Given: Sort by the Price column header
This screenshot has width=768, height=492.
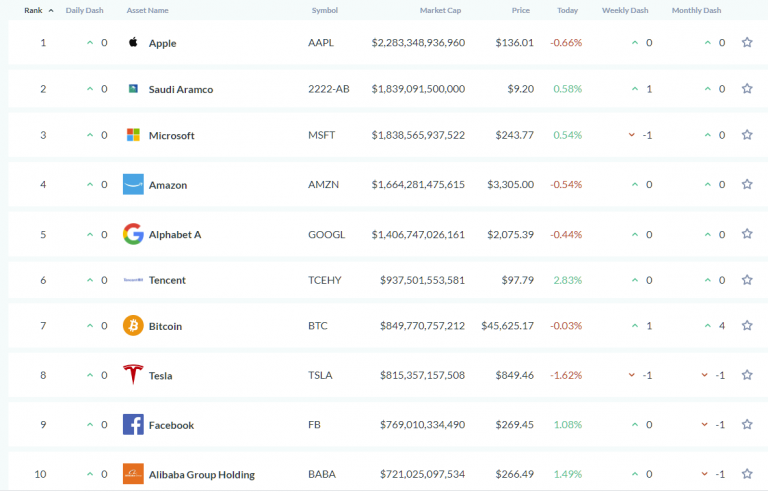Looking at the screenshot, I should point(520,10).
